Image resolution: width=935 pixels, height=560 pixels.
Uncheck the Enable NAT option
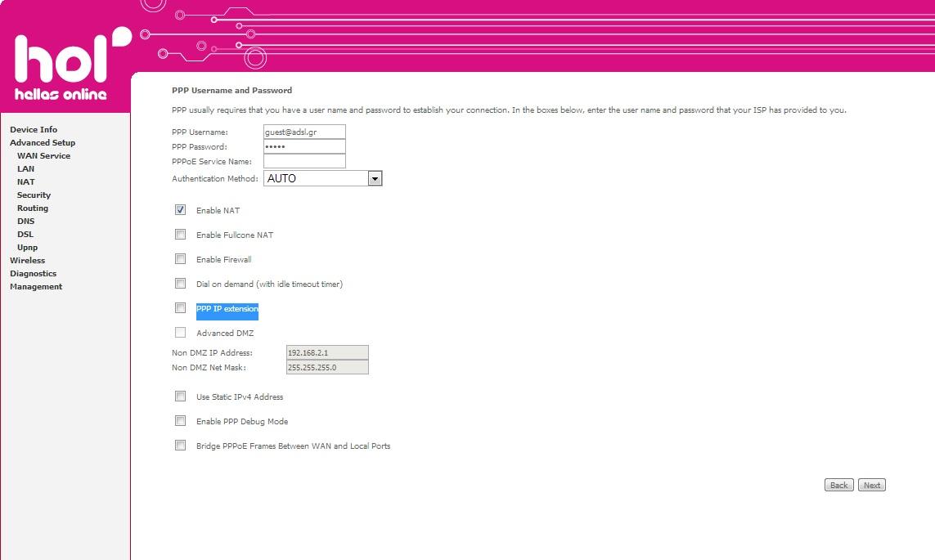tap(180, 210)
